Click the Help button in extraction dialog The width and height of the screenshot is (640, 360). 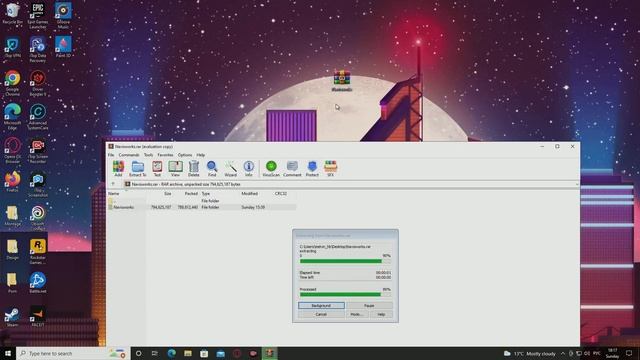[381, 314]
